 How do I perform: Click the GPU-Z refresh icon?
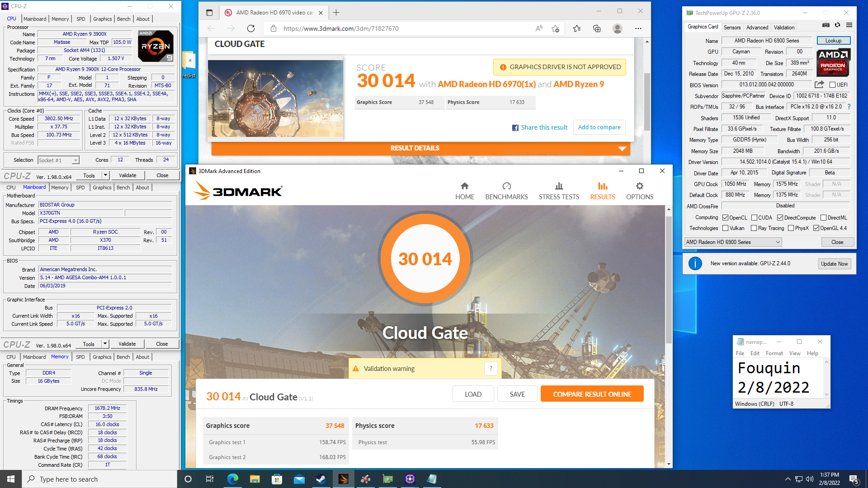(837, 25)
